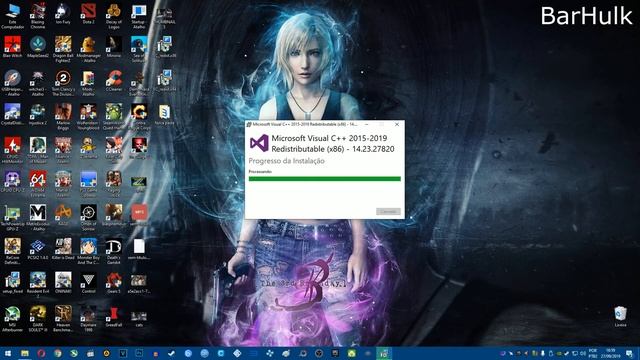Click the taskbar clock and date
This screenshot has height=360, width=640.
coord(610,353)
